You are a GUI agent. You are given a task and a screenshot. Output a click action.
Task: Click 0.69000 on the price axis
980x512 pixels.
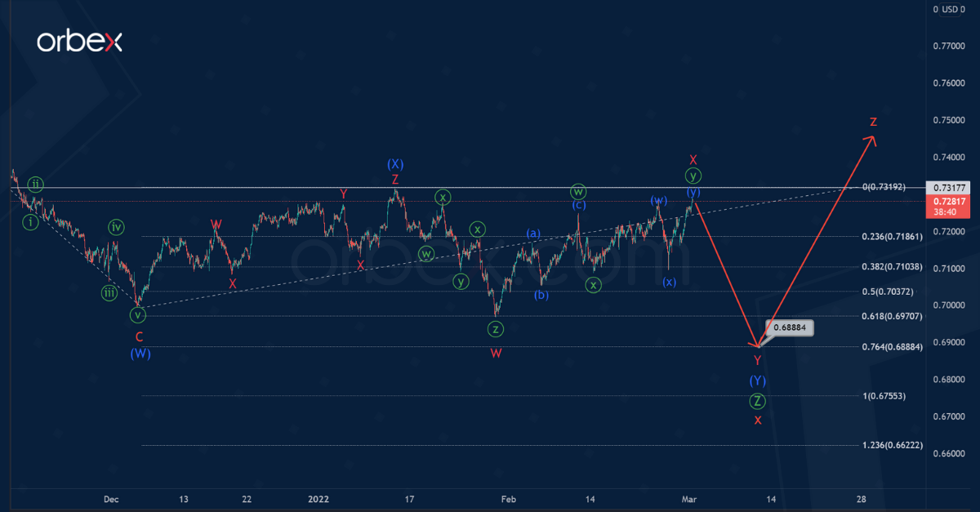947,343
